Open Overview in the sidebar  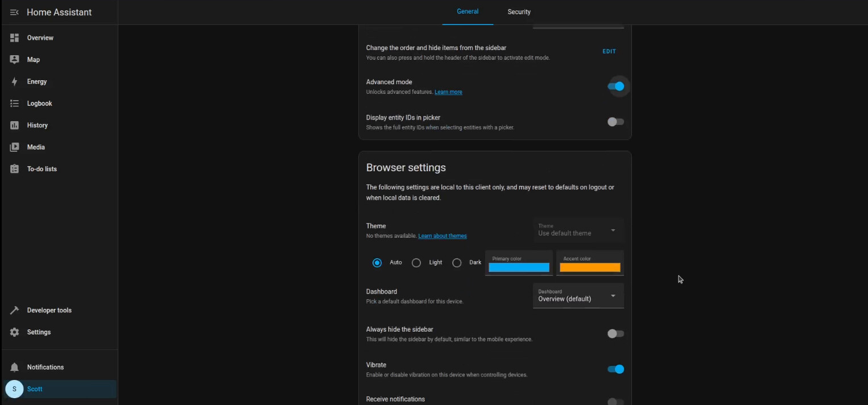[x=60, y=38]
